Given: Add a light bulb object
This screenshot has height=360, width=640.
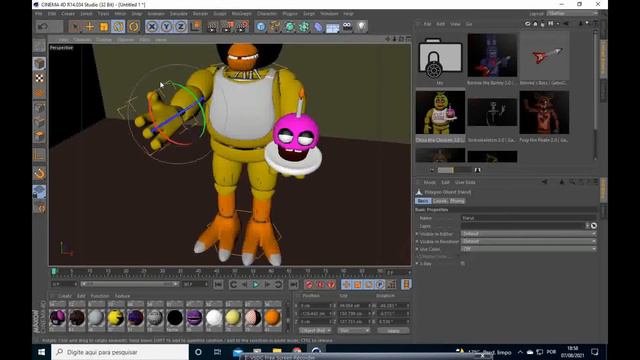Looking at the screenshot, I should (x=361, y=27).
